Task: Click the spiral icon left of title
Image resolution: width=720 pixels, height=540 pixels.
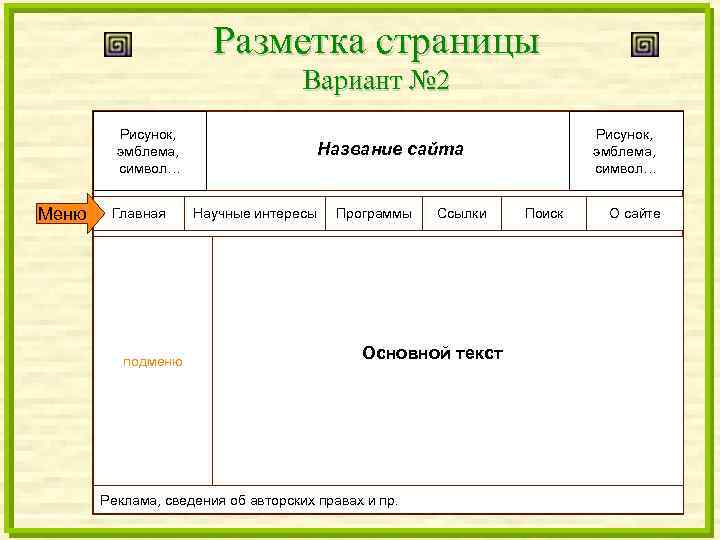Action: click(x=118, y=45)
